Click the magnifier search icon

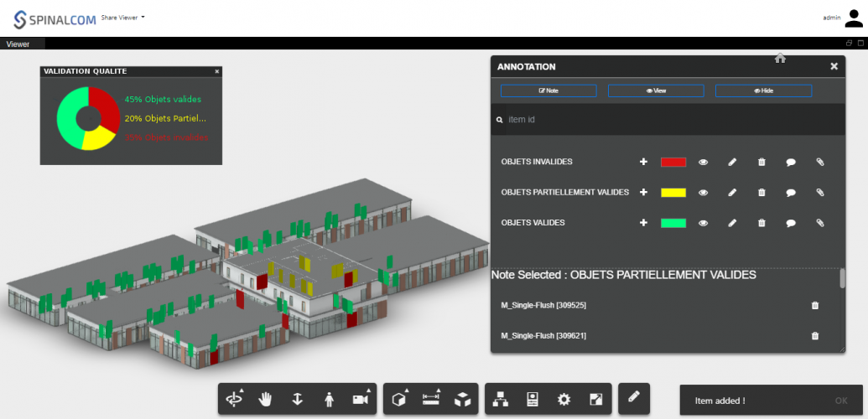[x=499, y=120]
